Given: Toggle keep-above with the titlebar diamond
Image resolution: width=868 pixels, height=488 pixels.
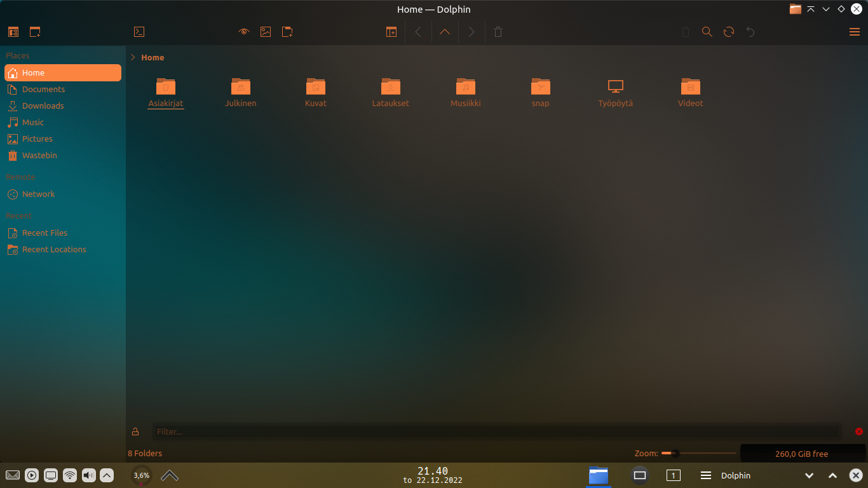Looking at the screenshot, I should pos(841,9).
